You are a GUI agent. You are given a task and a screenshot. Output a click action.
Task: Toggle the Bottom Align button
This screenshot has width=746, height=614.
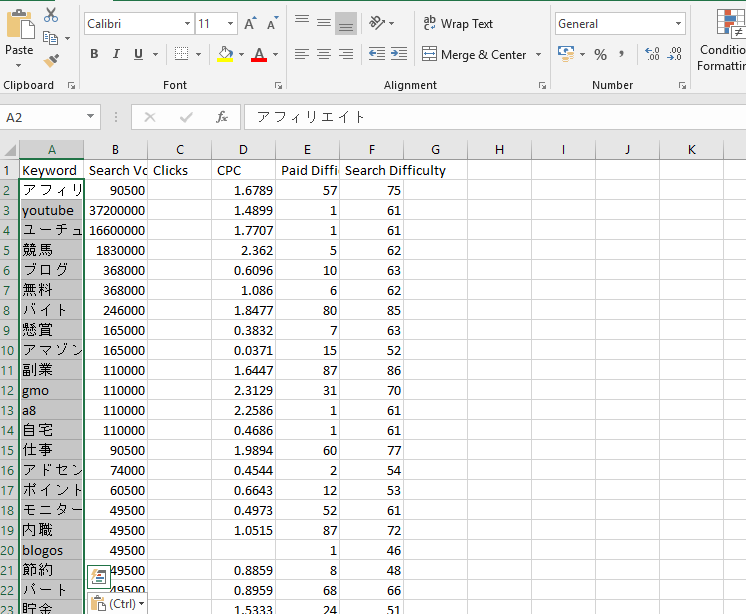tap(346, 23)
